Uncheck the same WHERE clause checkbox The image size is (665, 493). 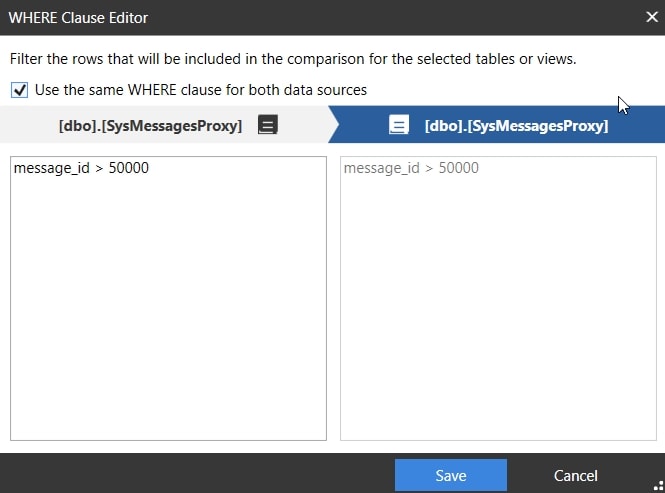point(20,90)
